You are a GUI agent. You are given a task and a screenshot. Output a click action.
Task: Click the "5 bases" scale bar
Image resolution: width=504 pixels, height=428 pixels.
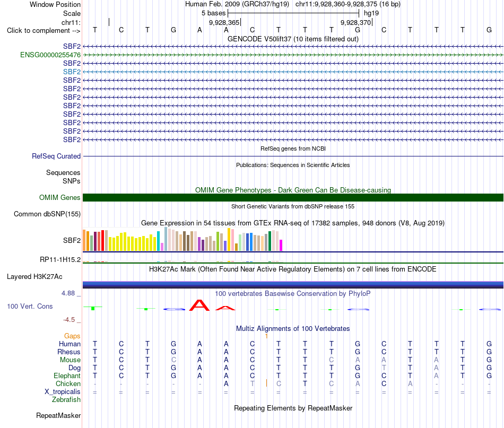click(x=293, y=13)
